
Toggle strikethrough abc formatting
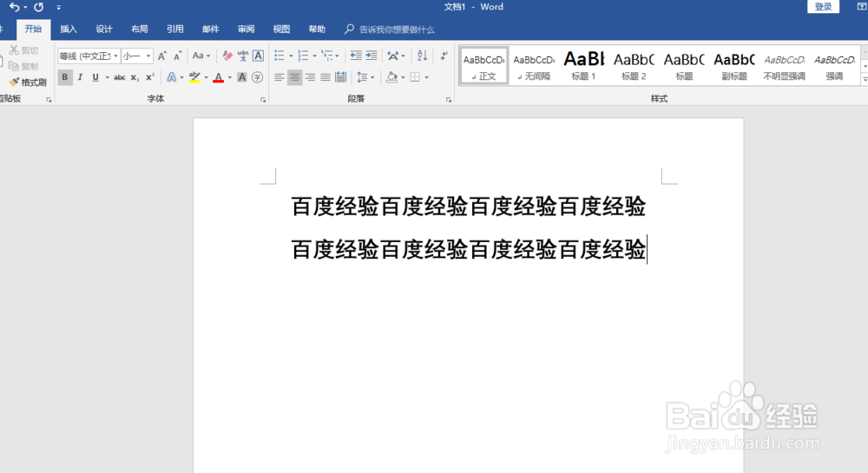pos(120,77)
